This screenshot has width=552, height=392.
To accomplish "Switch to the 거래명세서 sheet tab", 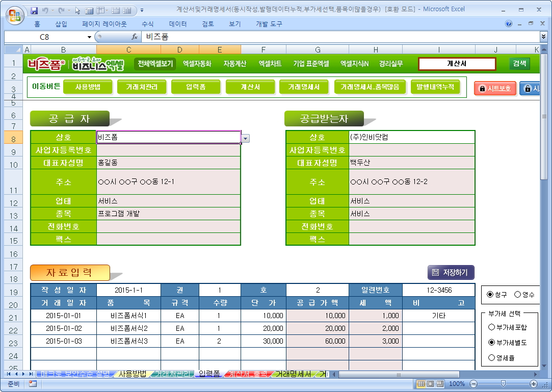I will tap(294, 374).
